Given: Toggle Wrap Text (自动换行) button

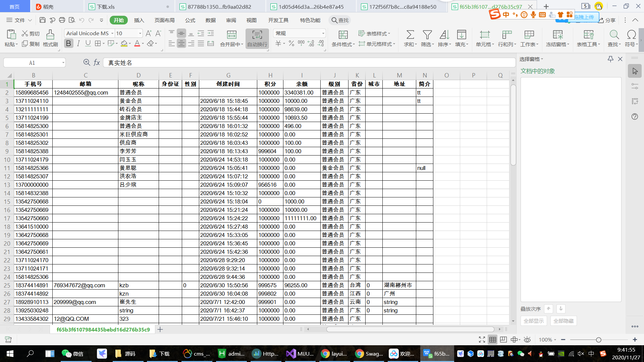Looking at the screenshot, I should point(257,38).
